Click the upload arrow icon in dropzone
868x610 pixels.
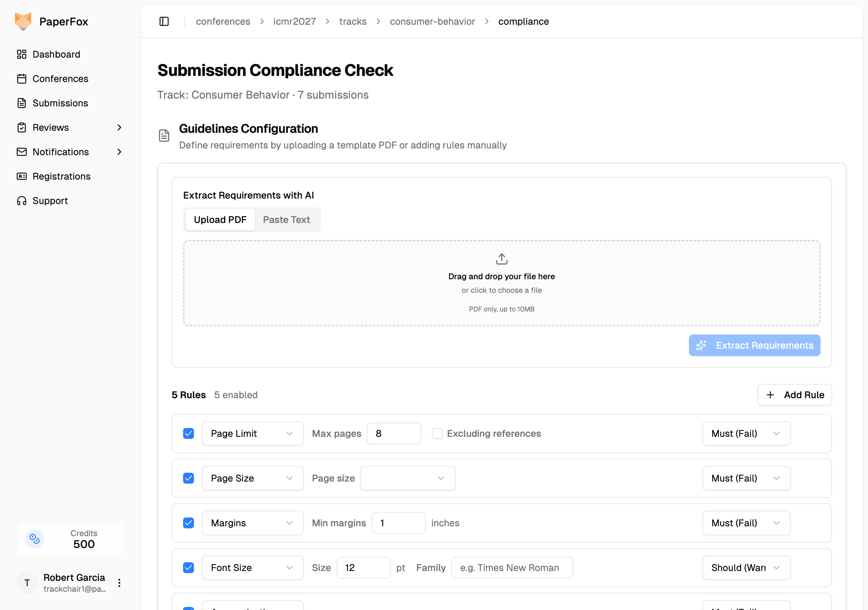(x=501, y=259)
